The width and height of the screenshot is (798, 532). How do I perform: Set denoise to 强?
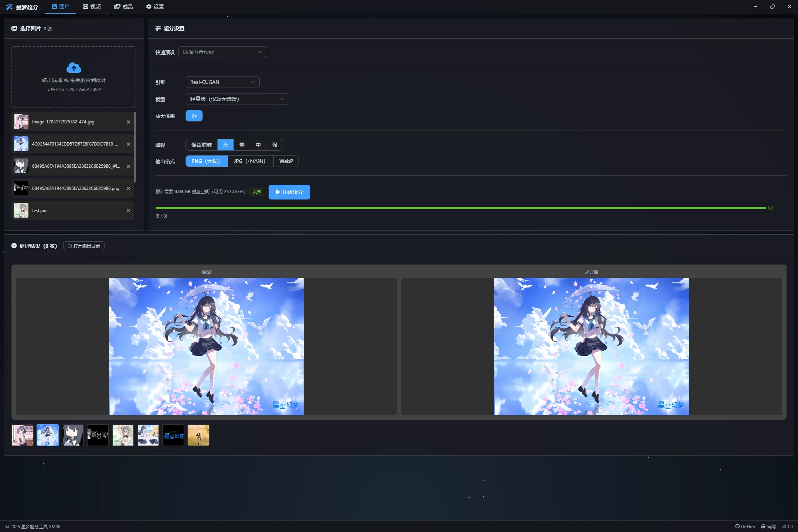[274, 145]
